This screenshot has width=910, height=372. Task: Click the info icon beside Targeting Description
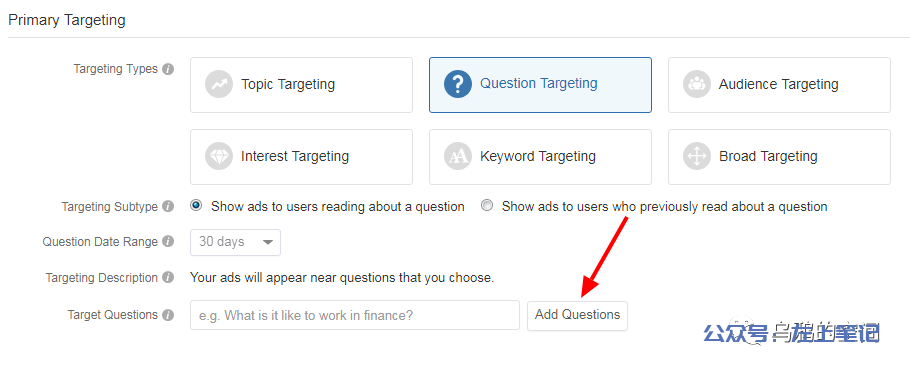(168, 278)
